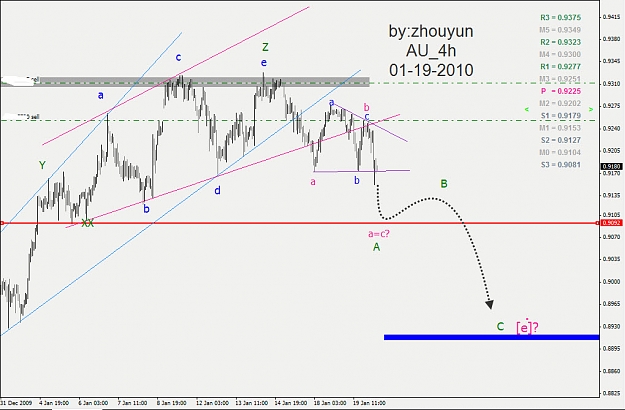Image resolution: width=625 pixels, height=410 pixels.
Task: Click the R3 = 0.9375 resistance label
Action: pyautogui.click(x=560, y=18)
